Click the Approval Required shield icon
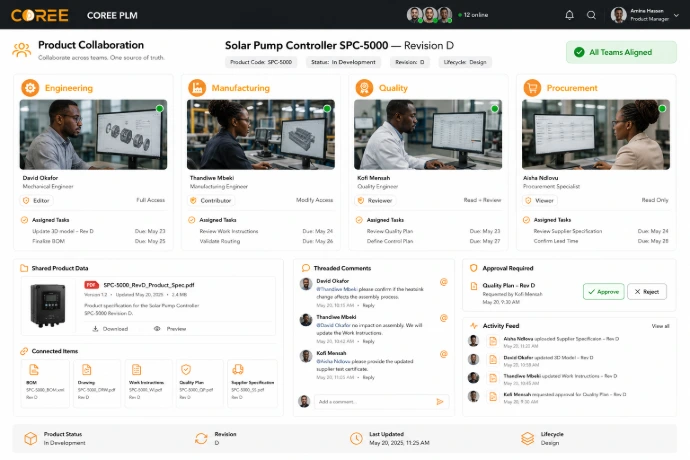The image size is (690, 460). pos(473,268)
